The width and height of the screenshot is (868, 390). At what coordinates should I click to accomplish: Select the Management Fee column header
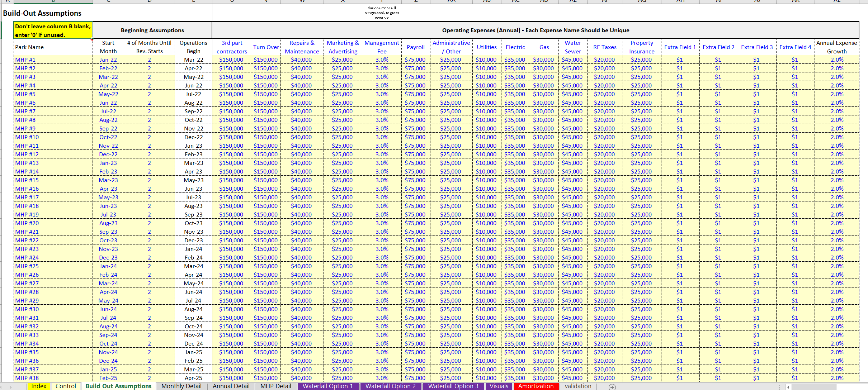click(382, 47)
